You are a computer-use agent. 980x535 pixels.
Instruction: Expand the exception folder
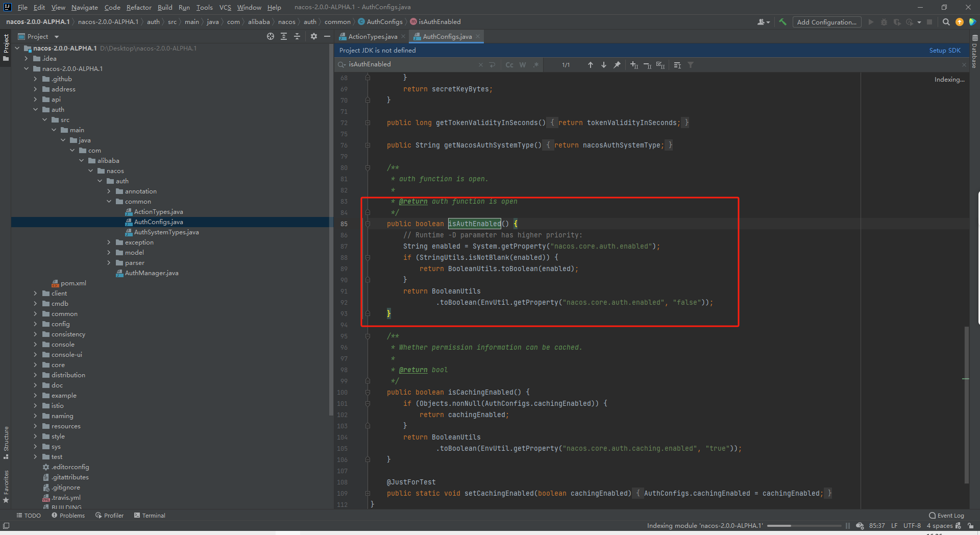click(x=109, y=242)
